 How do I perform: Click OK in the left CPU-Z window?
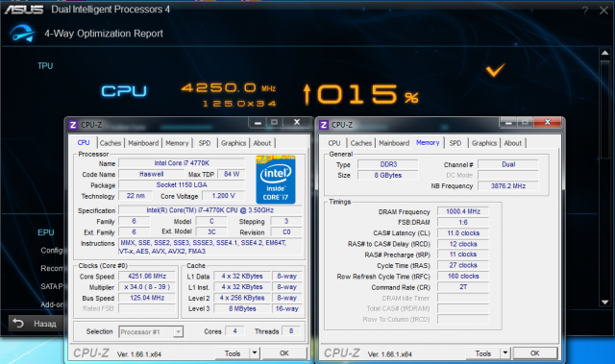(284, 353)
